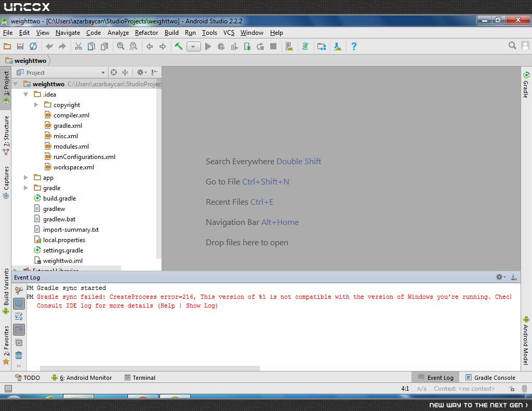Viewport: 532px width, 411px height.
Task: Click the green hammer Make Project icon
Action: point(179,46)
